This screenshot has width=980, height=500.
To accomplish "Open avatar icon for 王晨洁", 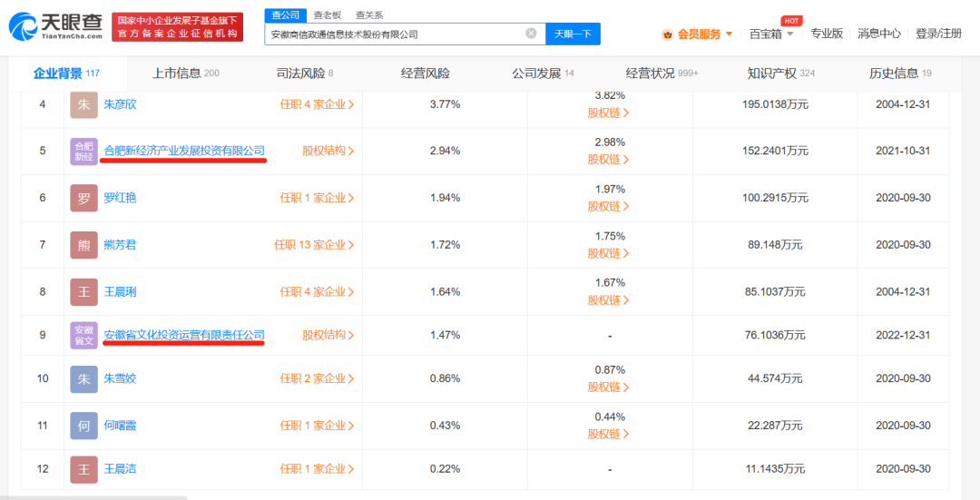I will (x=83, y=469).
